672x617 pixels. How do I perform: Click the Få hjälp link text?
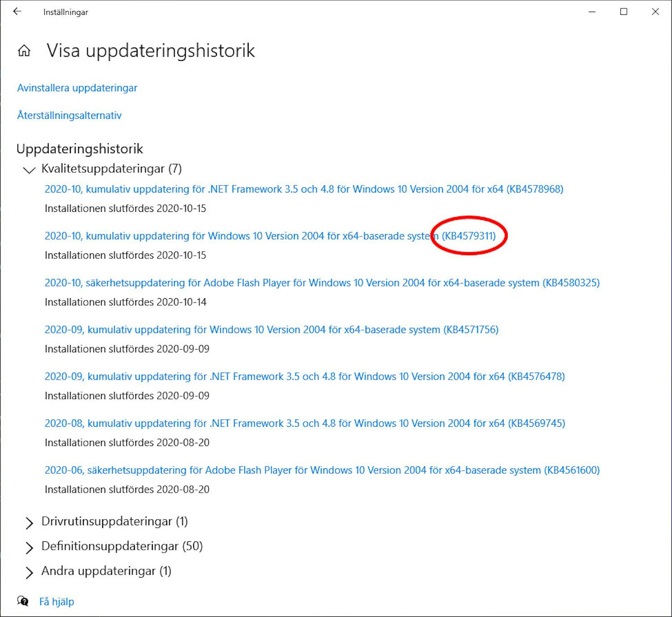tap(56, 601)
